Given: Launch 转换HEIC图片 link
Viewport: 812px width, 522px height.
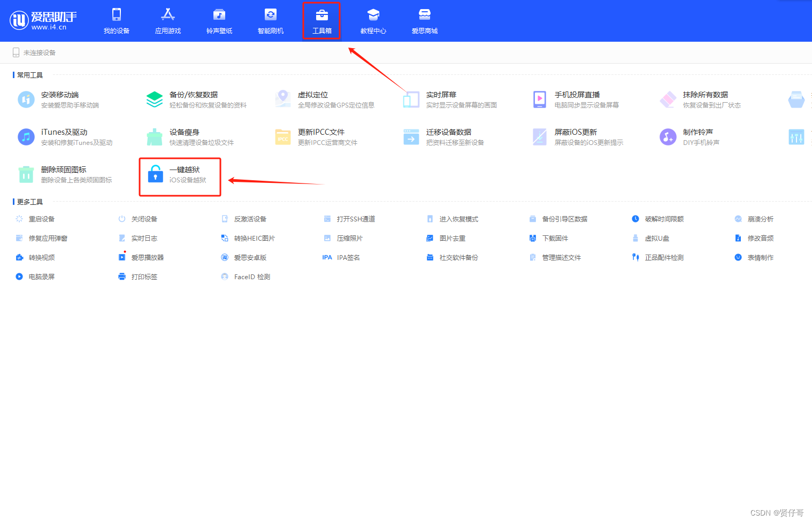Looking at the screenshot, I should [x=248, y=238].
